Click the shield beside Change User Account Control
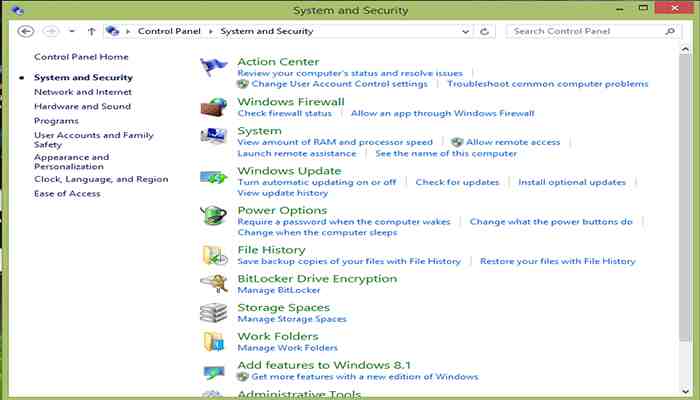This screenshot has height=400, width=700. [x=242, y=84]
